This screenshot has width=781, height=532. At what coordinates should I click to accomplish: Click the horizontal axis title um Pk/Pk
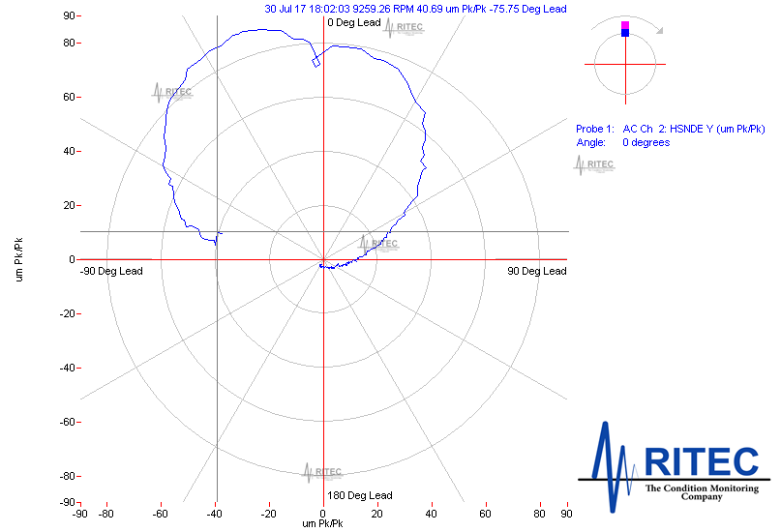click(323, 523)
